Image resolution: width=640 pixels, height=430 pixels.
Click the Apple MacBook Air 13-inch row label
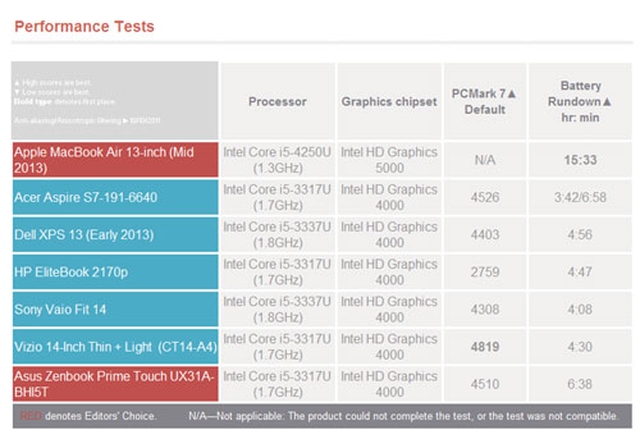[x=115, y=160]
